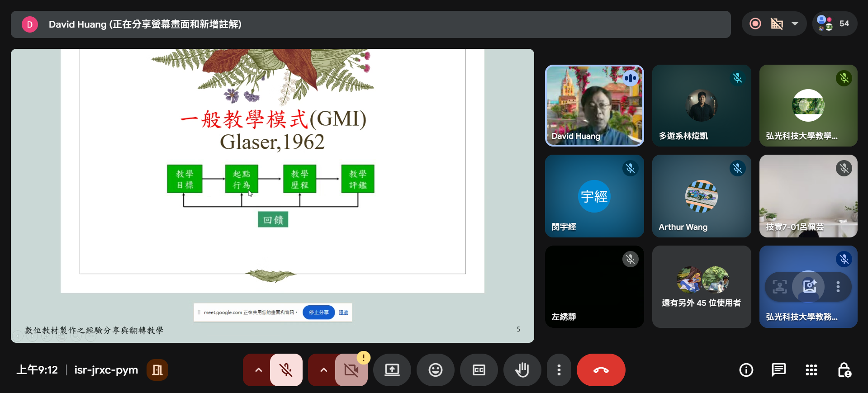
Task: Toggle the disabled camera button
Action: 351,370
